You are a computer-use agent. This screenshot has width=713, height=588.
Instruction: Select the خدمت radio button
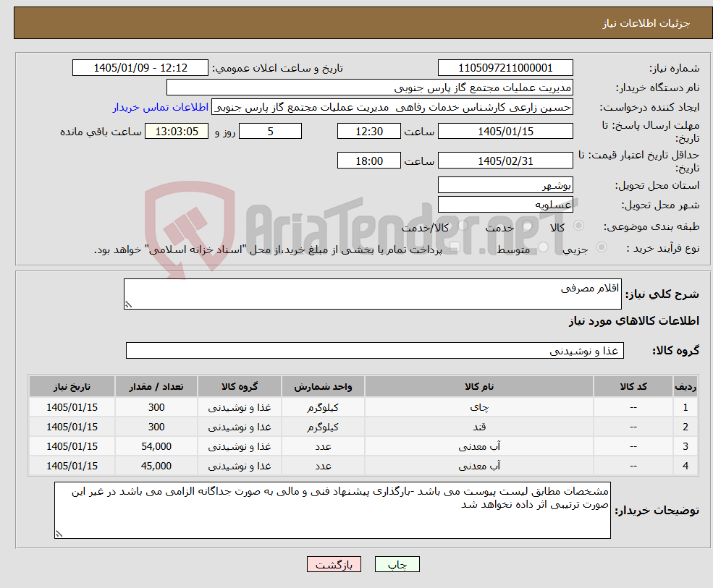528,226
